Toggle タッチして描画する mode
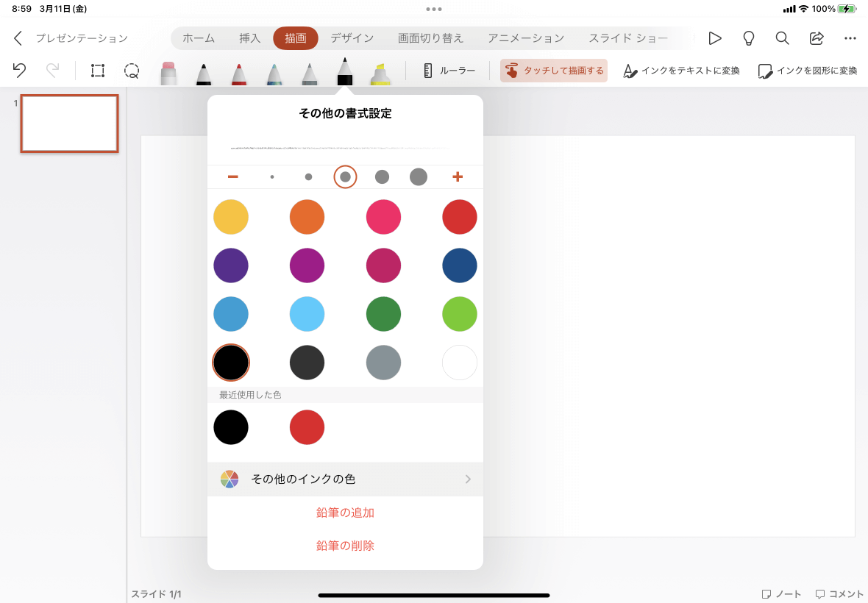The image size is (868, 603). click(x=554, y=71)
